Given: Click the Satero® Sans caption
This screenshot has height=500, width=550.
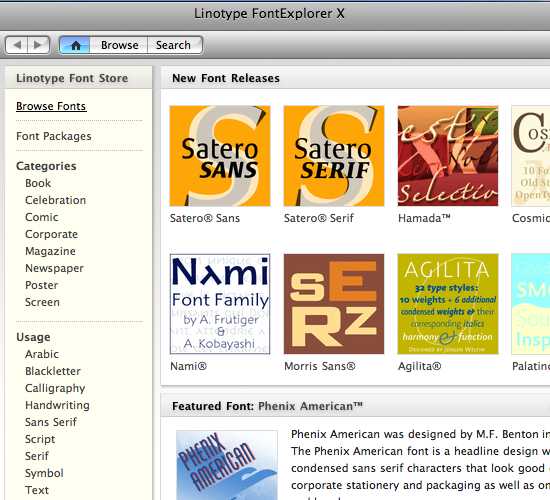Looking at the screenshot, I should coord(205,218).
